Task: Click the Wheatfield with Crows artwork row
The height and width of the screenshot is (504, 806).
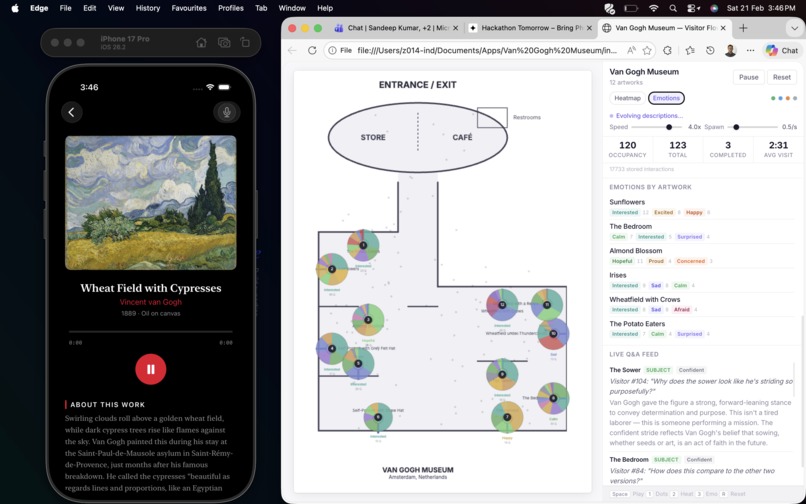Action: click(702, 304)
